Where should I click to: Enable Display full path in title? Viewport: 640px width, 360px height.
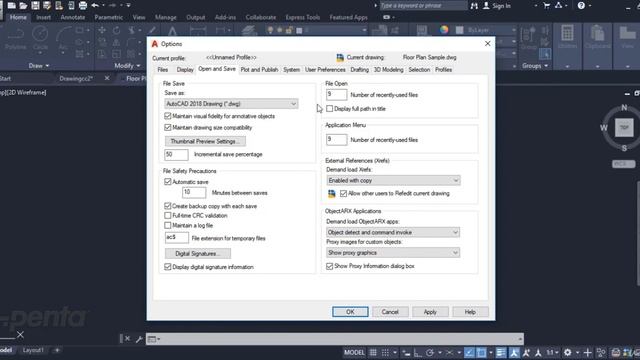(x=329, y=109)
